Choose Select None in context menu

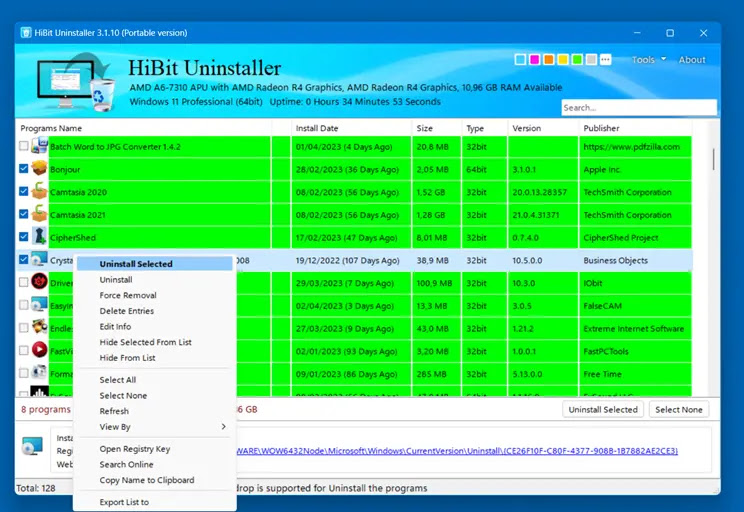[x=155, y=395]
